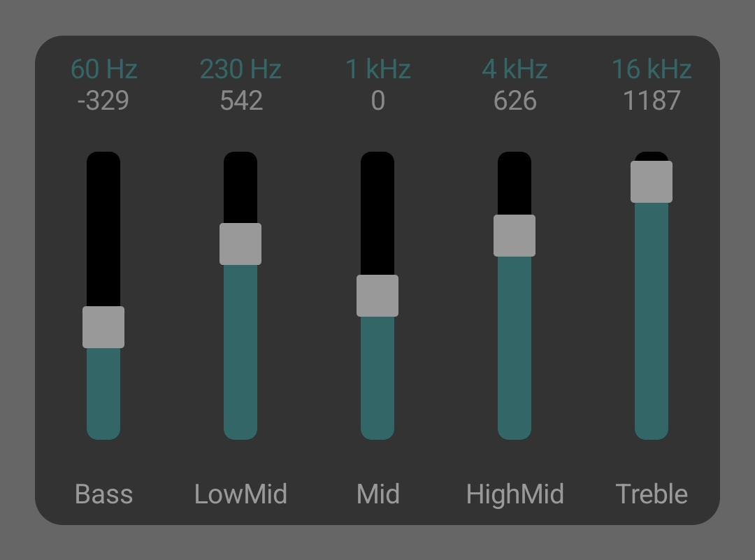Click the 1187 value under 16 kHz
The width and height of the screenshot is (755, 560).
coord(652,101)
